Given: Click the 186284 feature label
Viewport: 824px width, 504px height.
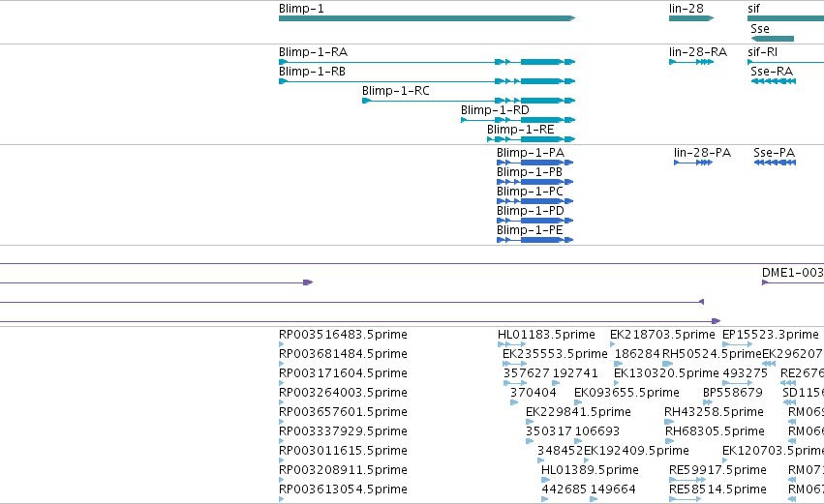Looking at the screenshot, I should (x=637, y=354).
